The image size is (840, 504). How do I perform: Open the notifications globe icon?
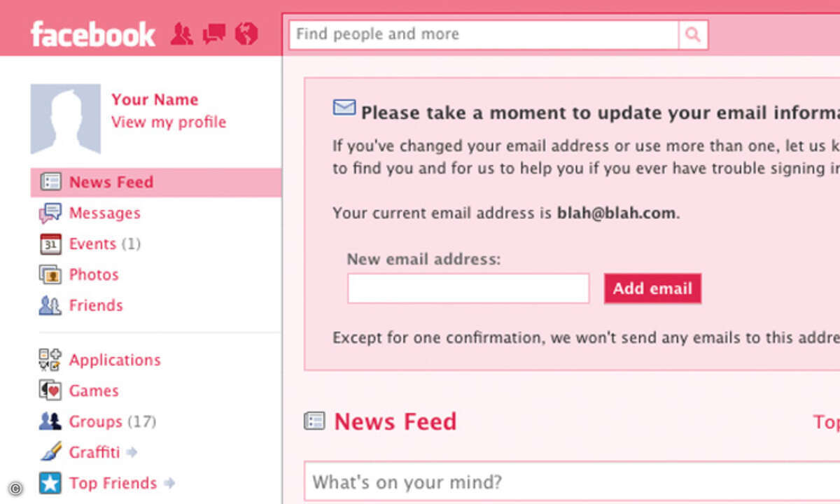pos(246,34)
